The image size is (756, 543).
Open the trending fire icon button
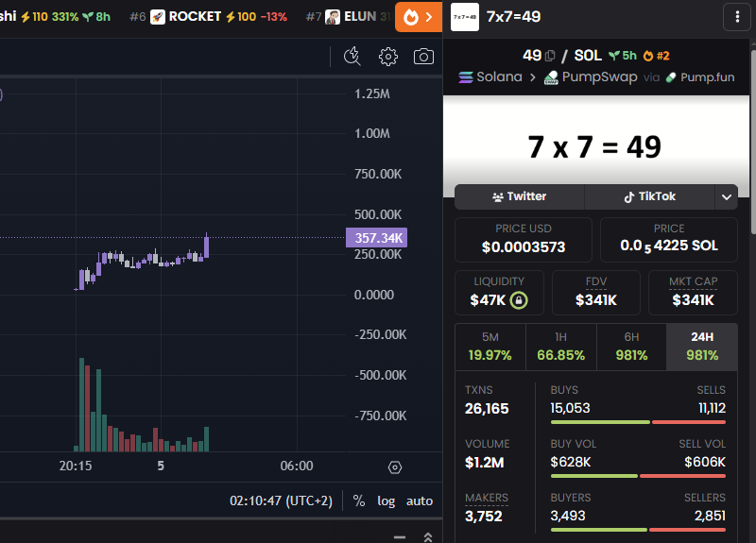(418, 17)
